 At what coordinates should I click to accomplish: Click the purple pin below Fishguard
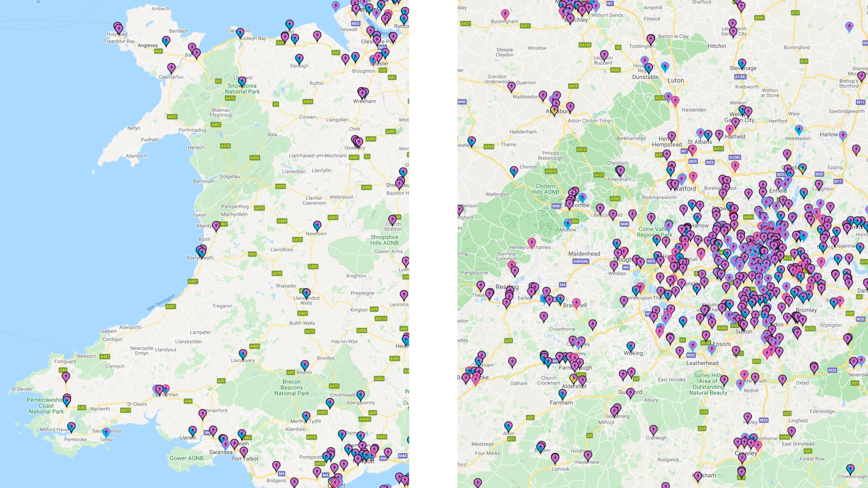point(66,376)
